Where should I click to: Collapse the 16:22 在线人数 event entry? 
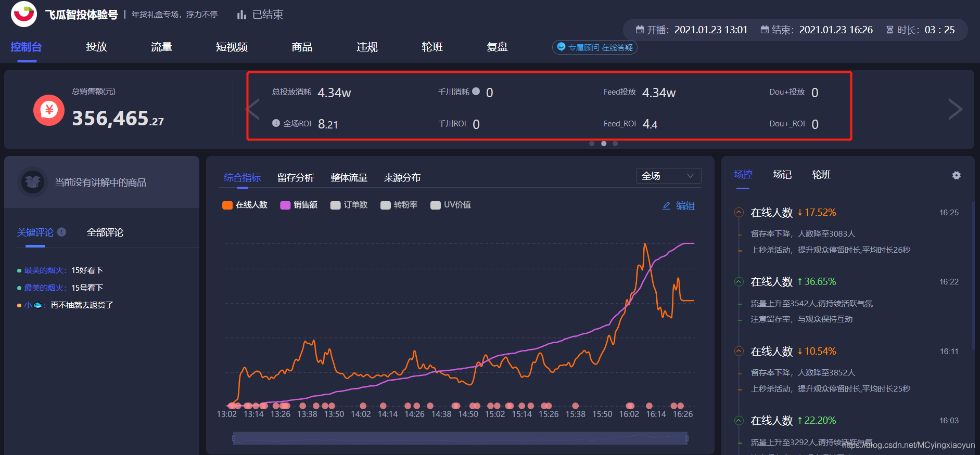click(739, 281)
